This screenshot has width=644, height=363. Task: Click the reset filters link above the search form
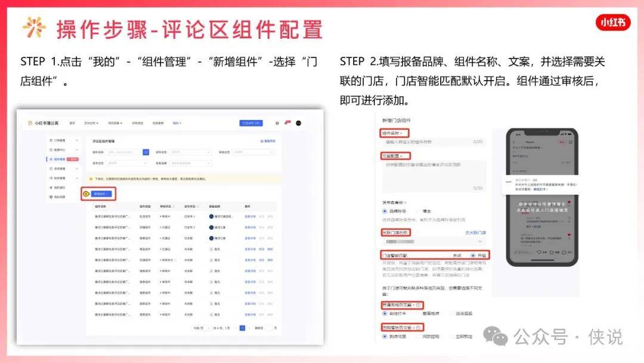point(268,141)
